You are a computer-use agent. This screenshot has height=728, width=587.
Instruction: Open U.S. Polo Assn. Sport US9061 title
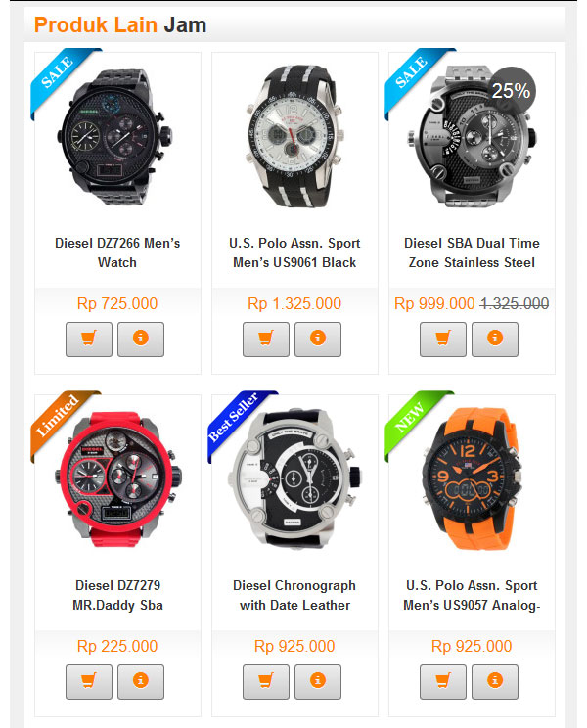coord(294,252)
